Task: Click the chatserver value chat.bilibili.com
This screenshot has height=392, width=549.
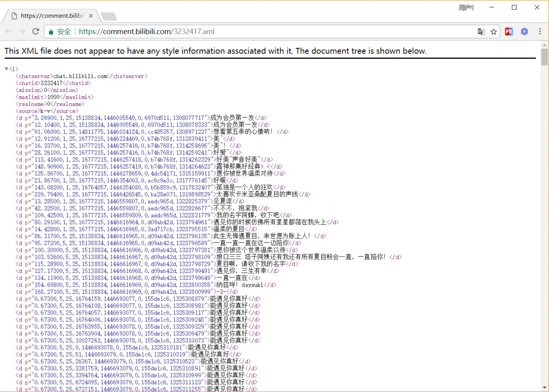Action: (80, 76)
